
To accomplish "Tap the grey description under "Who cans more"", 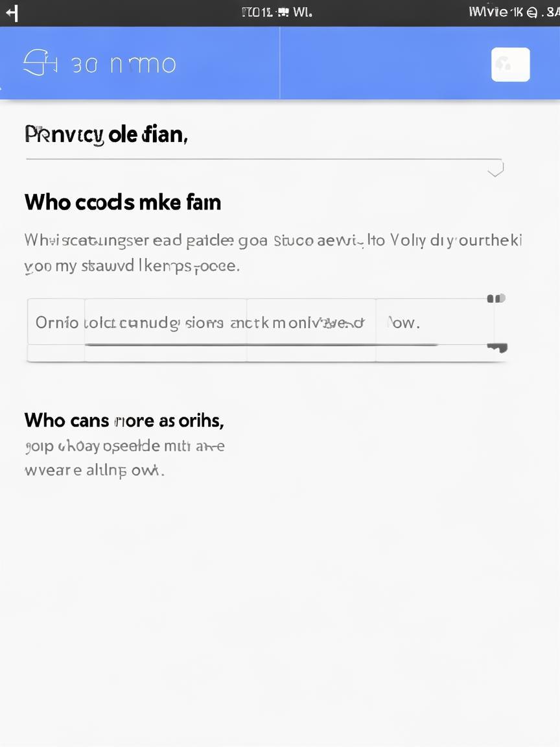I will click(124, 458).
